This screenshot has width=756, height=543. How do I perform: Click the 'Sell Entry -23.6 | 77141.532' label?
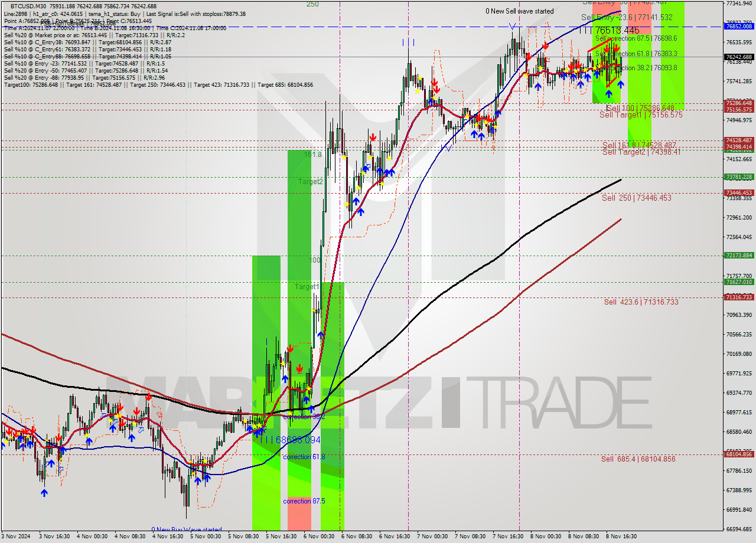(x=627, y=18)
